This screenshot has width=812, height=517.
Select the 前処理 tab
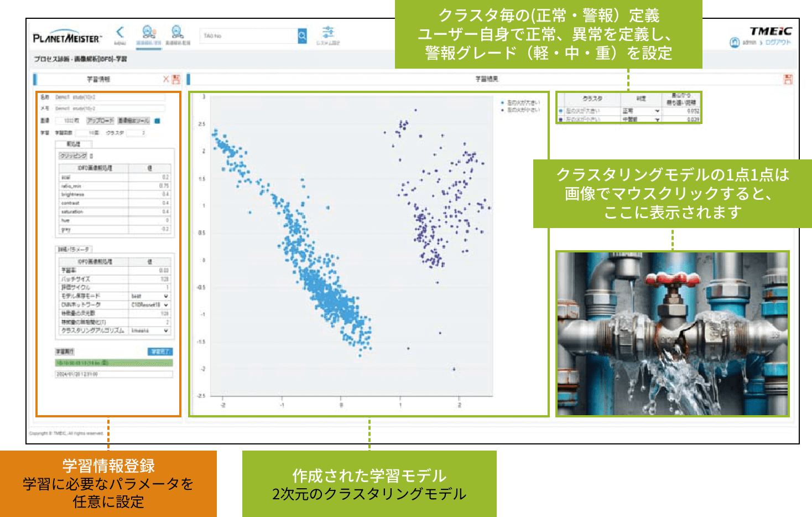click(73, 144)
